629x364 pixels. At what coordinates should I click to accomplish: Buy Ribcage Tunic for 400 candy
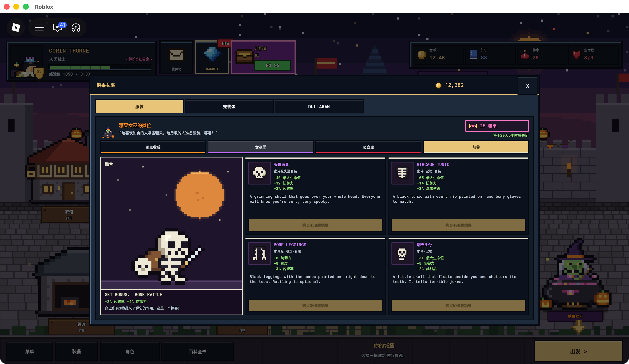click(458, 225)
